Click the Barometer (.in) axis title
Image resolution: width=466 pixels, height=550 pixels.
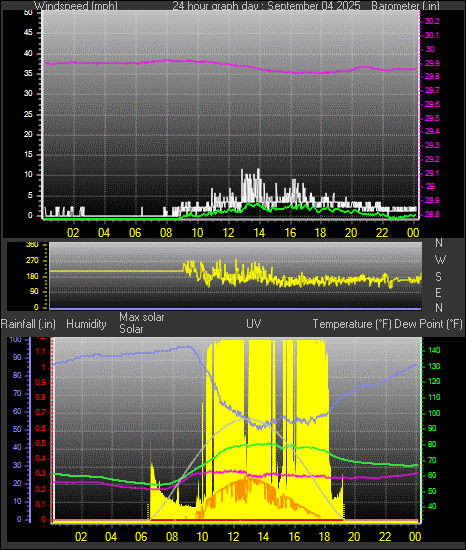405,6
